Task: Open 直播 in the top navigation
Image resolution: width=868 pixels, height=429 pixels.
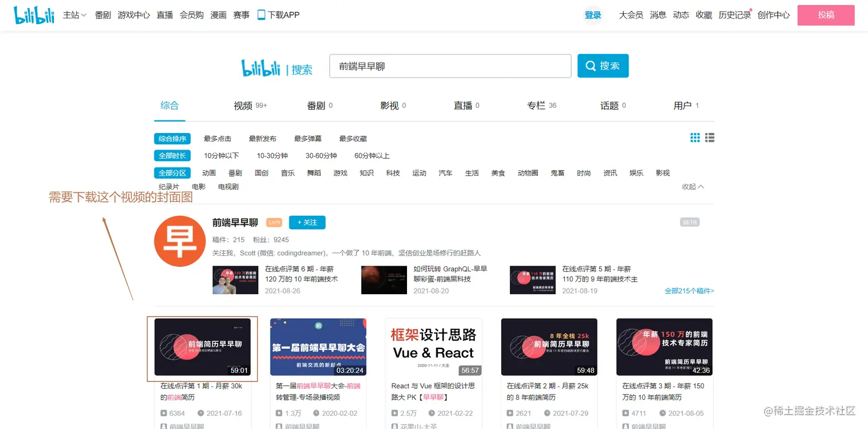Action: point(165,15)
